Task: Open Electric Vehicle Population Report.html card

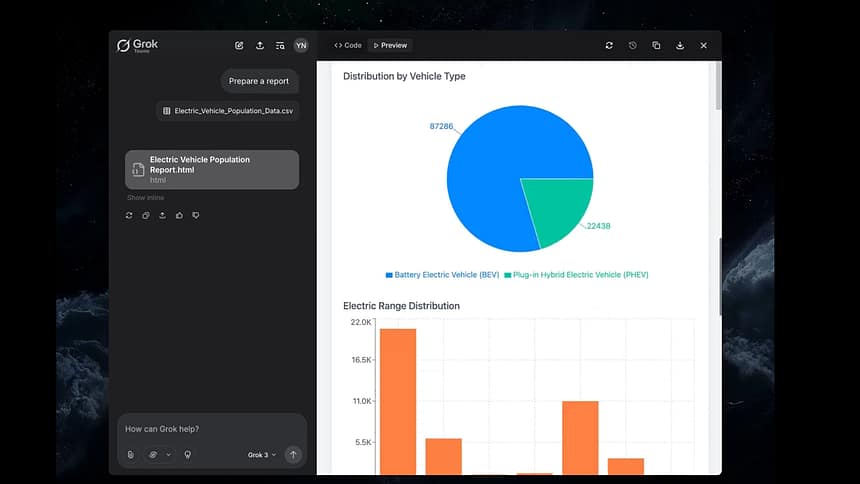Action: pos(212,170)
